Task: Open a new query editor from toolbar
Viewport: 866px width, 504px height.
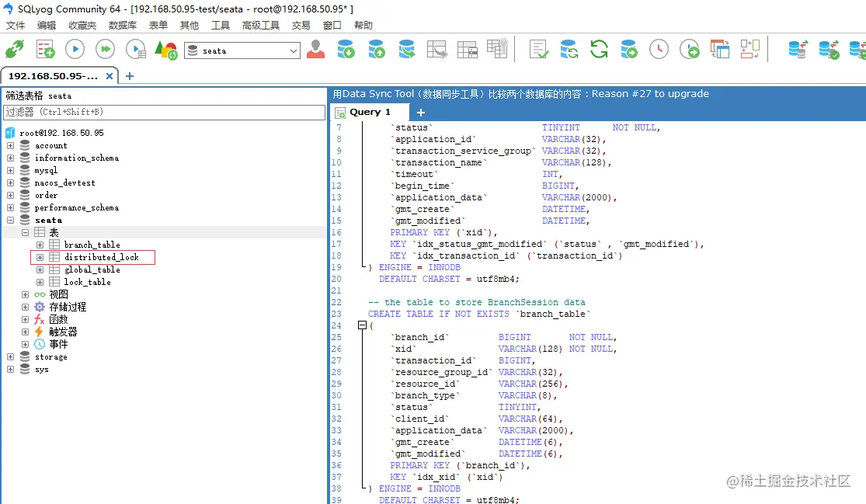Action: point(45,50)
